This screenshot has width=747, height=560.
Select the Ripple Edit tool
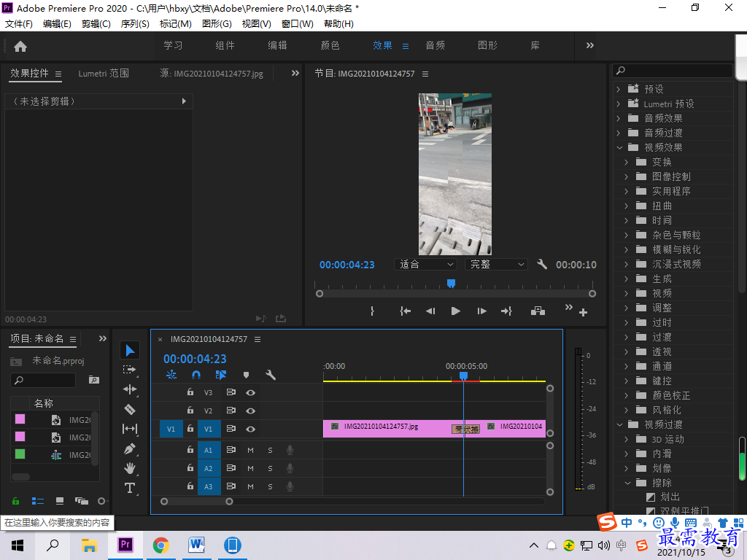pyautogui.click(x=130, y=389)
